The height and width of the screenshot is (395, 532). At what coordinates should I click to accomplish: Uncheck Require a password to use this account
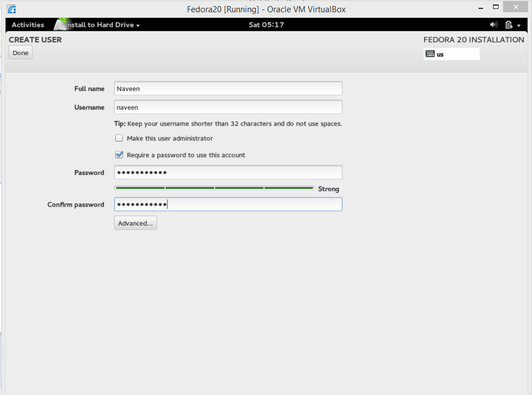(119, 154)
